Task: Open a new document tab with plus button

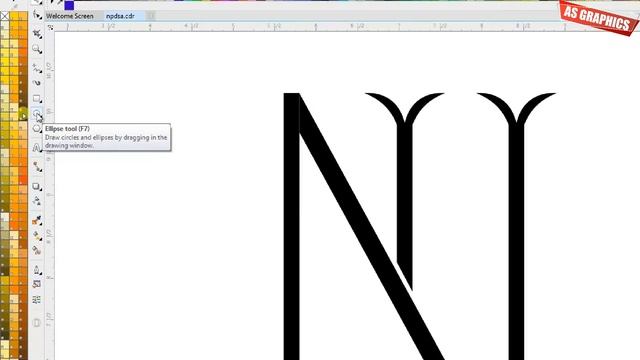Action: tap(151, 16)
